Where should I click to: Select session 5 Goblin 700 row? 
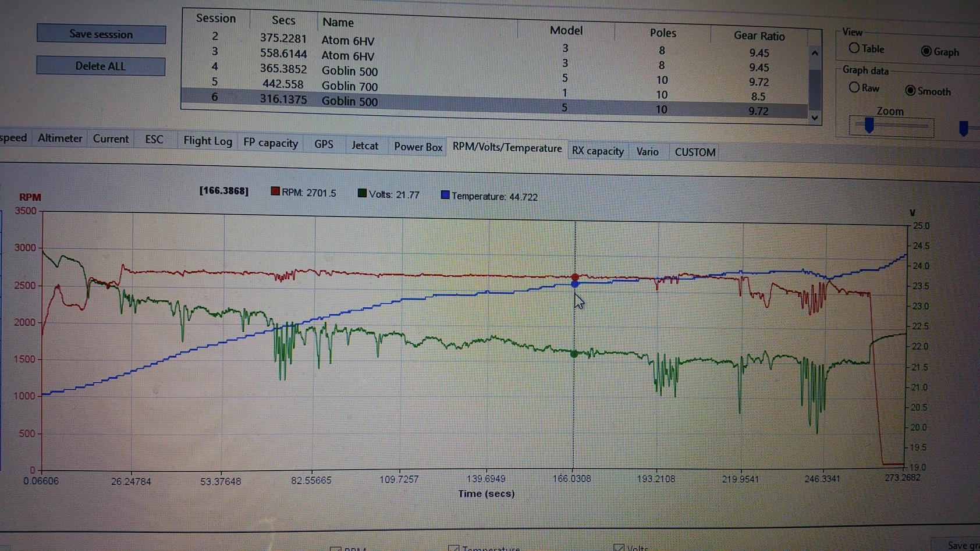pyautogui.click(x=349, y=86)
